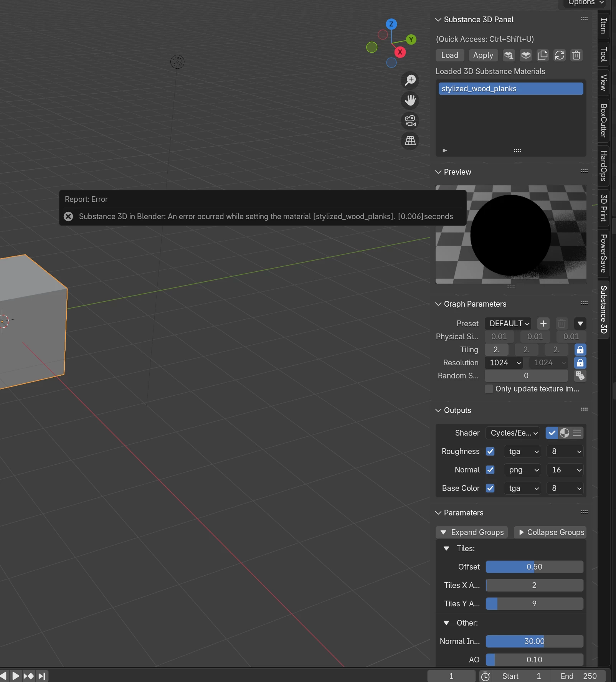The image size is (616, 682).
Task: Open the 3D Print sidebar tab
Action: pos(604,208)
